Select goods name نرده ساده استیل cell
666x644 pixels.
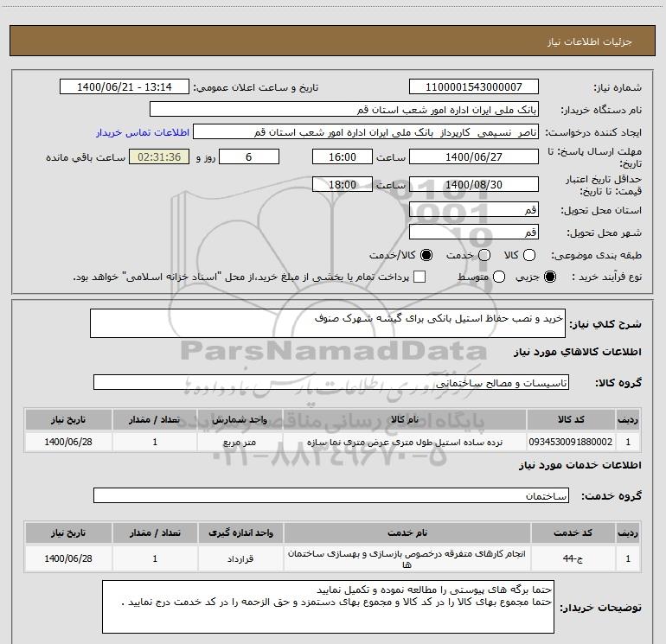pyautogui.click(x=405, y=442)
